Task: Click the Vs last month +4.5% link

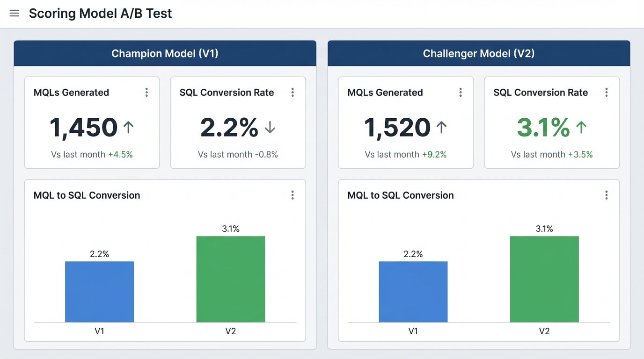Action: tap(92, 154)
